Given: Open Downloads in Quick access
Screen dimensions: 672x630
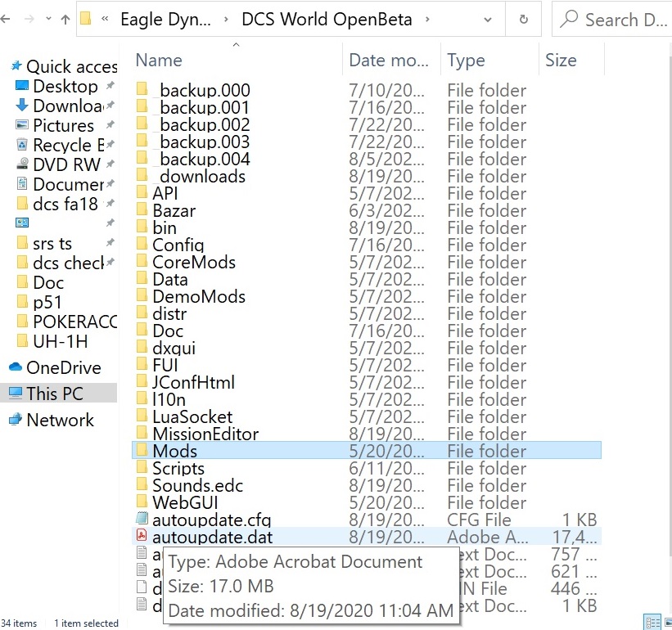Looking at the screenshot, I should (x=65, y=106).
